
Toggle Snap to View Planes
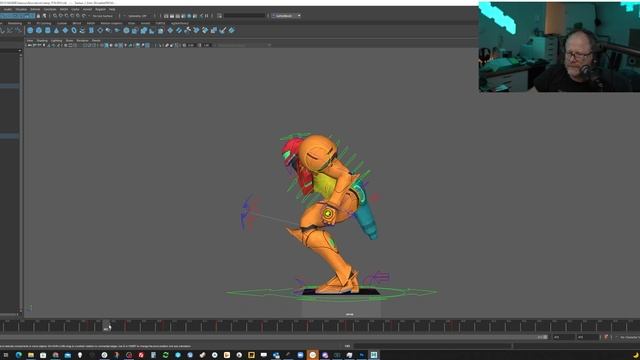point(78,16)
